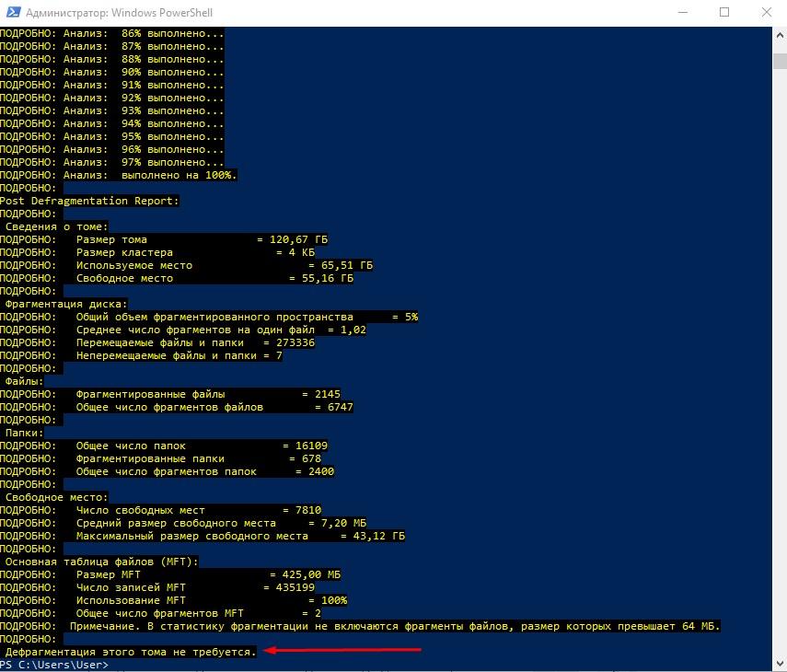Click the free extents count 7810
This screenshot has height=672, width=787.
pos(308,510)
